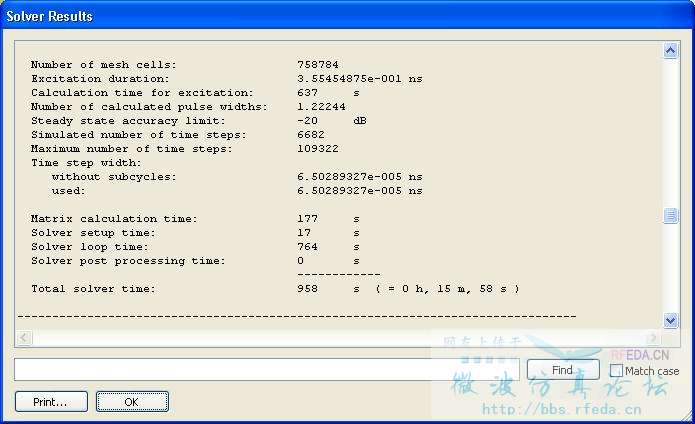Click the Find button
The image size is (695, 424).
[563, 370]
